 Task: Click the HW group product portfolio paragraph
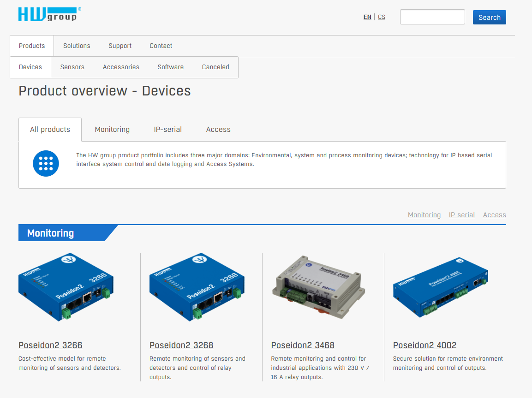(x=284, y=160)
